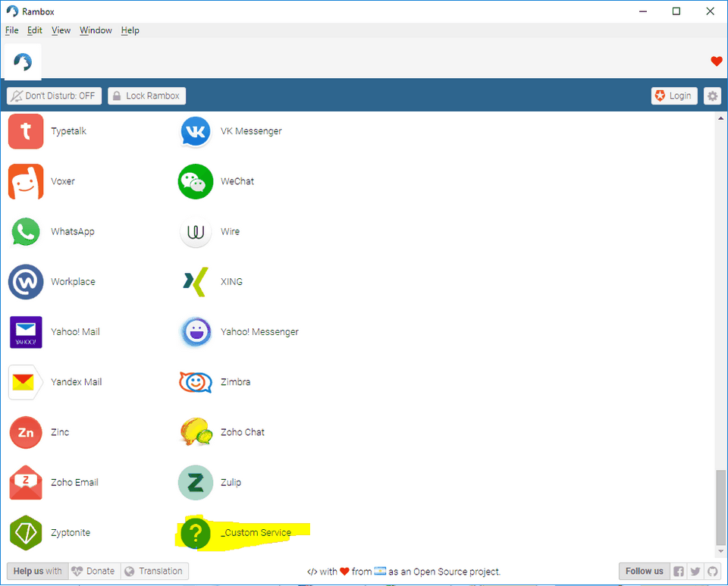Screen dimensions: 728x586
Task: Select the Yahoo! Messenger smiley icon
Action: pyautogui.click(x=196, y=332)
